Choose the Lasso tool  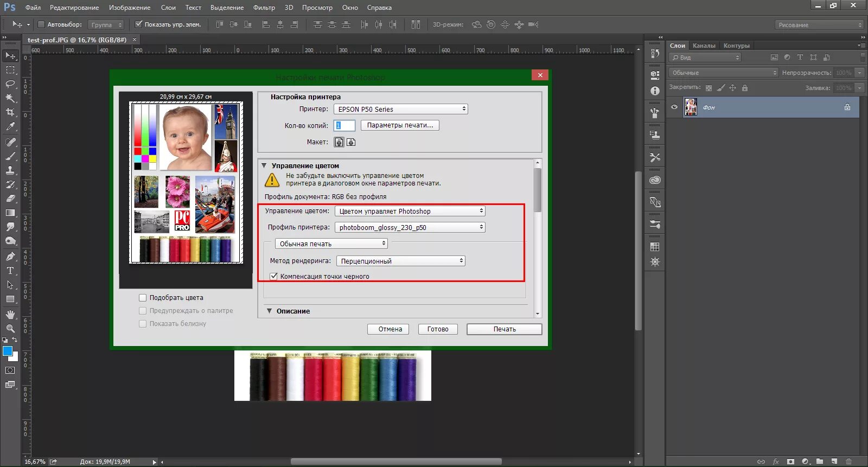10,84
